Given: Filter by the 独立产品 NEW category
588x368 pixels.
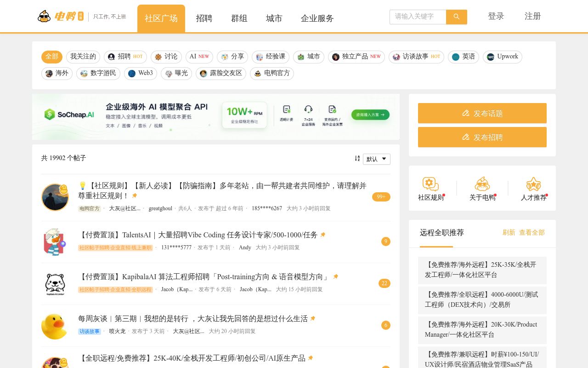Looking at the screenshot, I should 356,57.
